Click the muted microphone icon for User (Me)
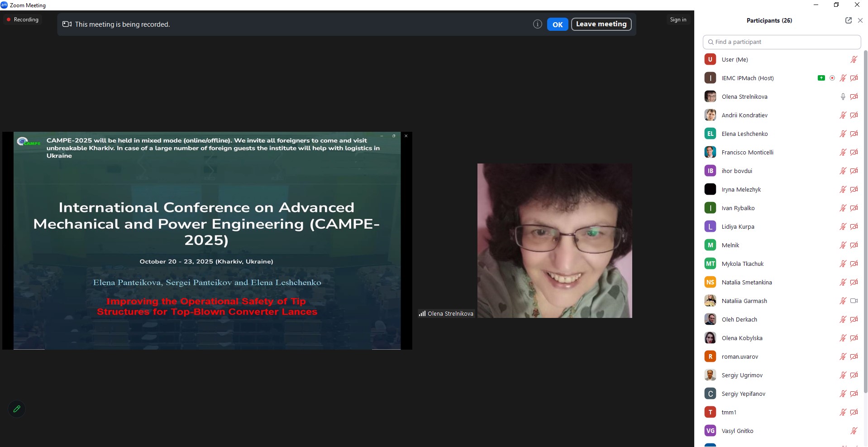 click(x=854, y=60)
